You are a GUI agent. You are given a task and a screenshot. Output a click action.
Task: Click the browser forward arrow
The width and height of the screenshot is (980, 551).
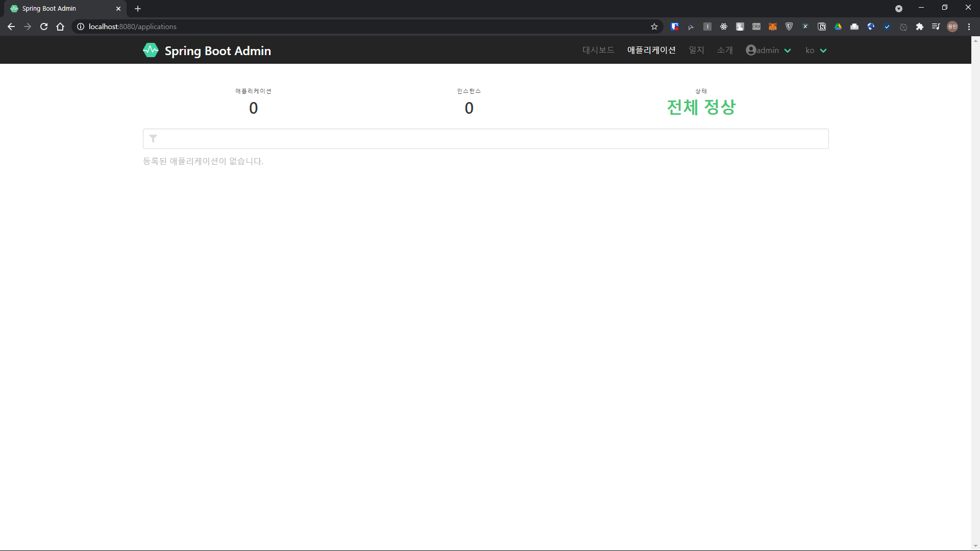[28, 27]
